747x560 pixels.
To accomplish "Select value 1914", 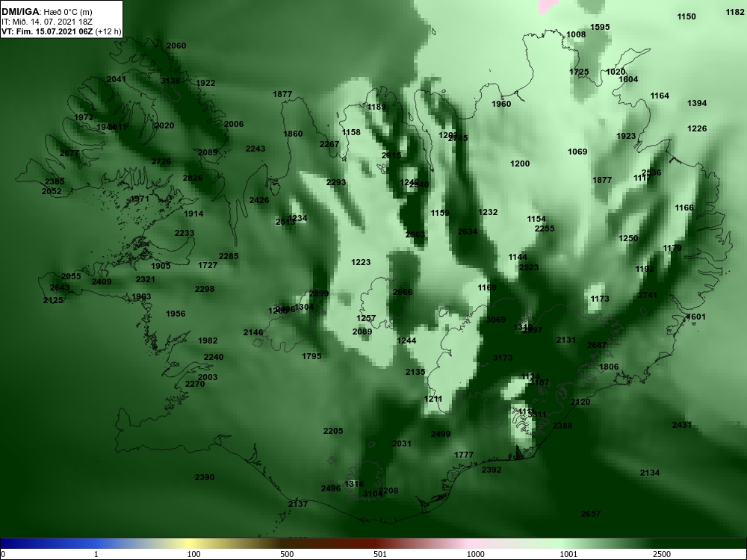I will pos(194,214).
